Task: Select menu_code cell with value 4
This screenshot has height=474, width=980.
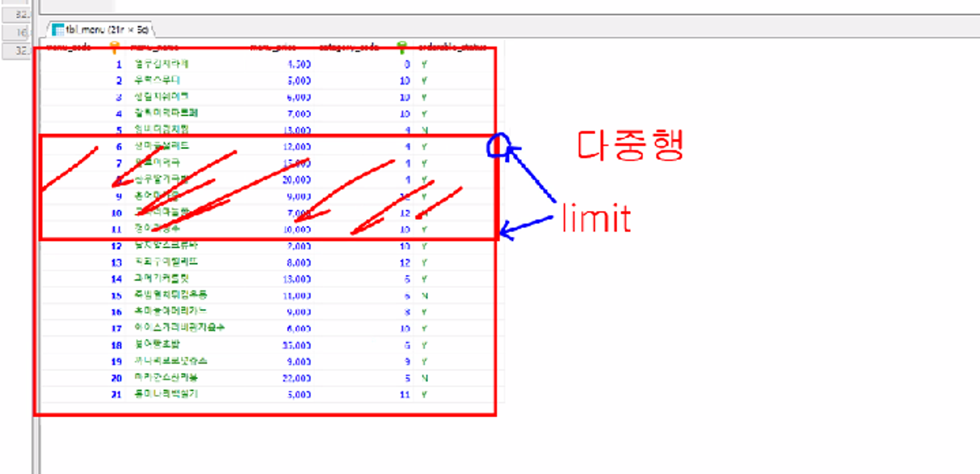Action: click(x=119, y=114)
